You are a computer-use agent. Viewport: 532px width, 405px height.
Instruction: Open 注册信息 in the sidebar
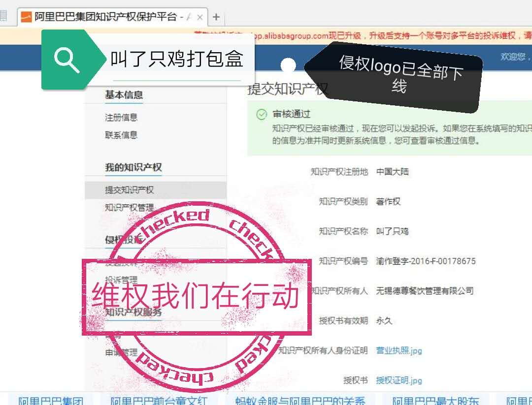pyautogui.click(x=121, y=117)
